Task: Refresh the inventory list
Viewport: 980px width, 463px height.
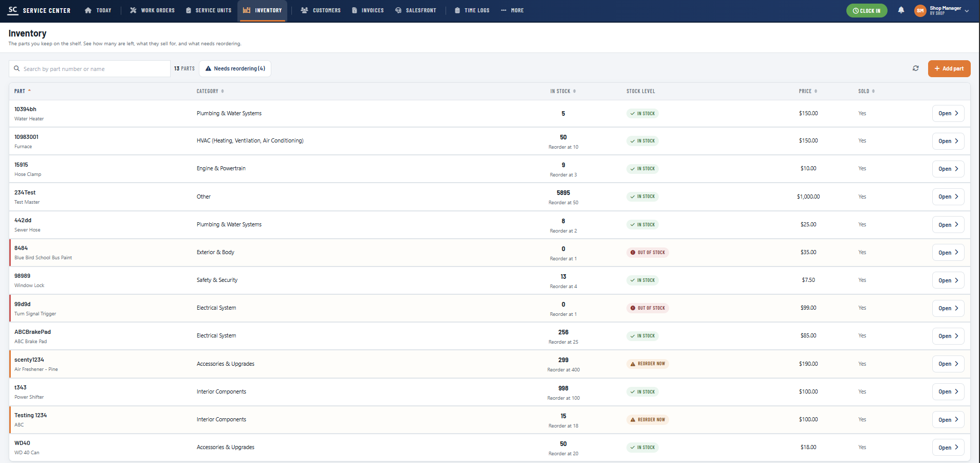Action: point(915,68)
